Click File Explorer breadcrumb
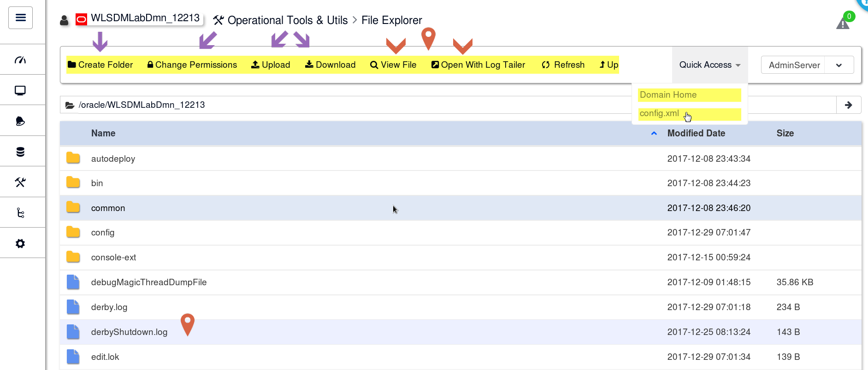Image resolution: width=868 pixels, height=370 pixels. click(391, 20)
